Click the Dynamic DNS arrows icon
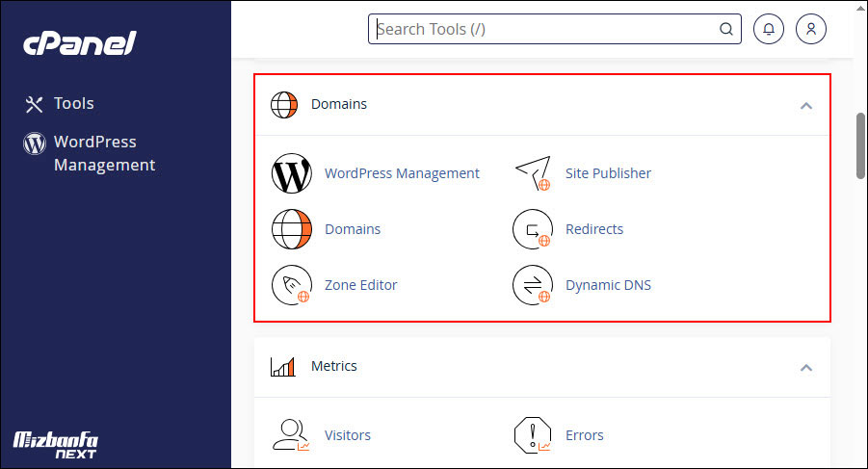Viewport: 868px width, 469px height. tap(532, 285)
